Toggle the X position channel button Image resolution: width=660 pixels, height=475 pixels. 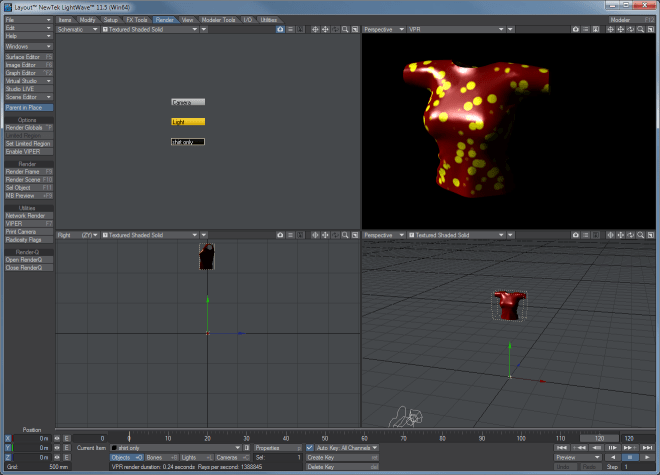pos(8,438)
